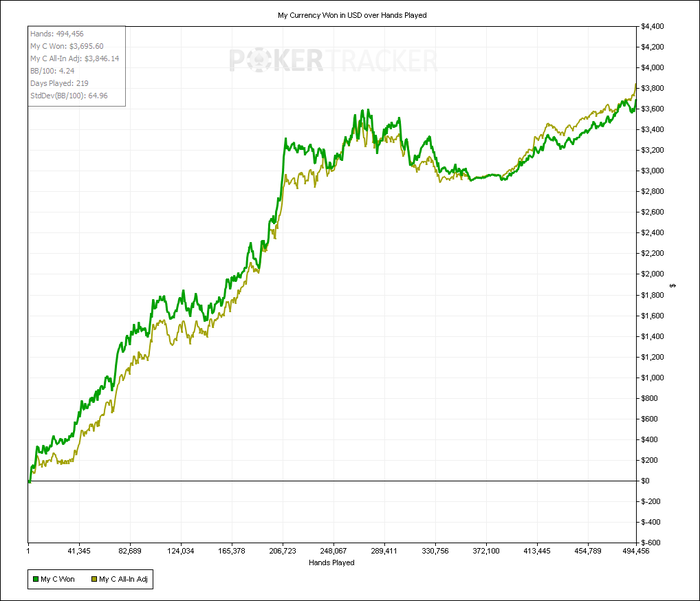This screenshot has height=601, width=700.
Task: Click the 206,723 x-axis tick label
Action: 283,551
